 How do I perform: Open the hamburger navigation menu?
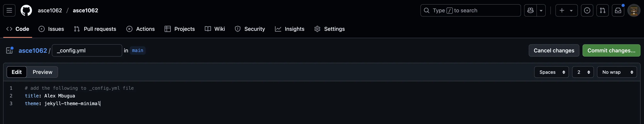click(9, 10)
